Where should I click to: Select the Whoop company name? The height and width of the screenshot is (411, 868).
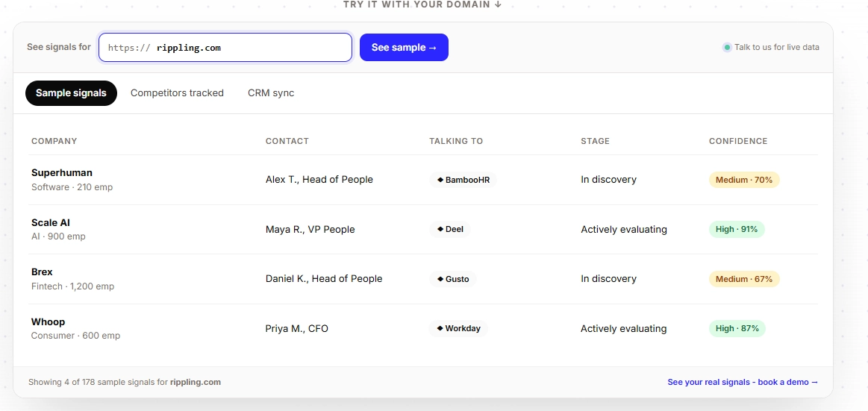coord(49,321)
